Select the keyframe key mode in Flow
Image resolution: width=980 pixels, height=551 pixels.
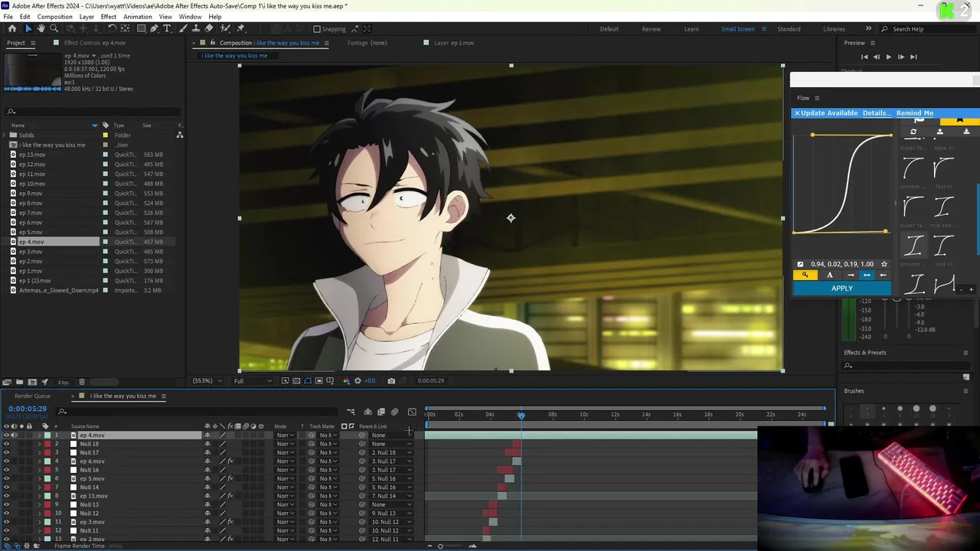pos(805,275)
